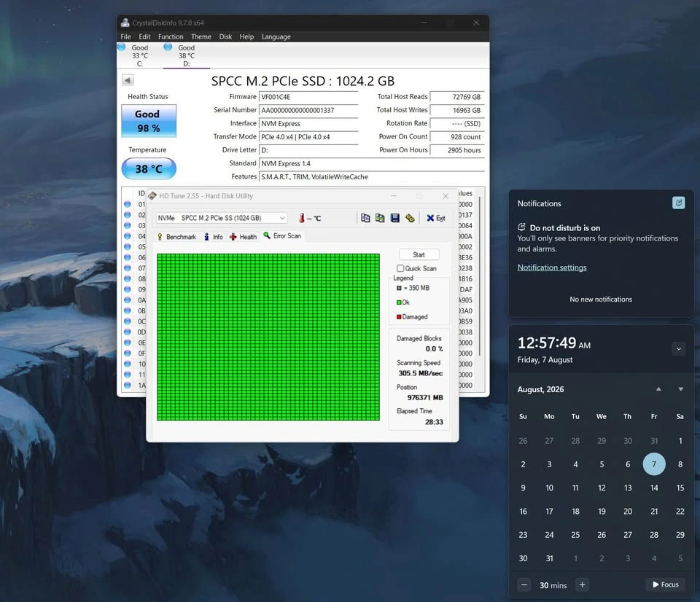Select the D: drive status orb
Screen dimensions: 700x602
coord(168,47)
